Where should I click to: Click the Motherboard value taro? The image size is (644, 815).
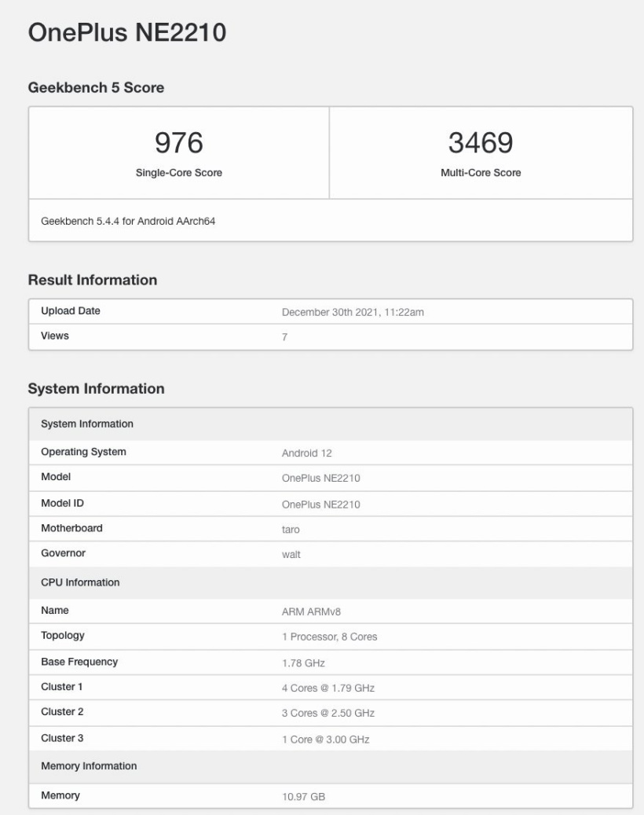291,528
